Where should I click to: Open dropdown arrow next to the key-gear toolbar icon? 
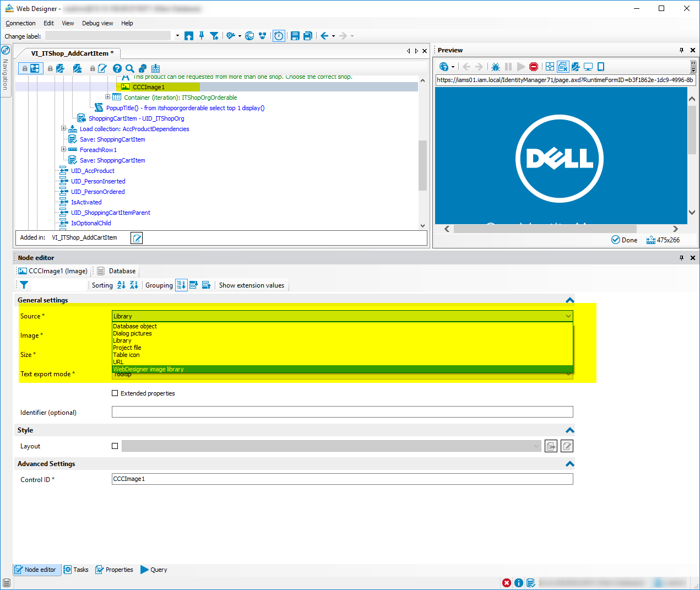click(240, 36)
